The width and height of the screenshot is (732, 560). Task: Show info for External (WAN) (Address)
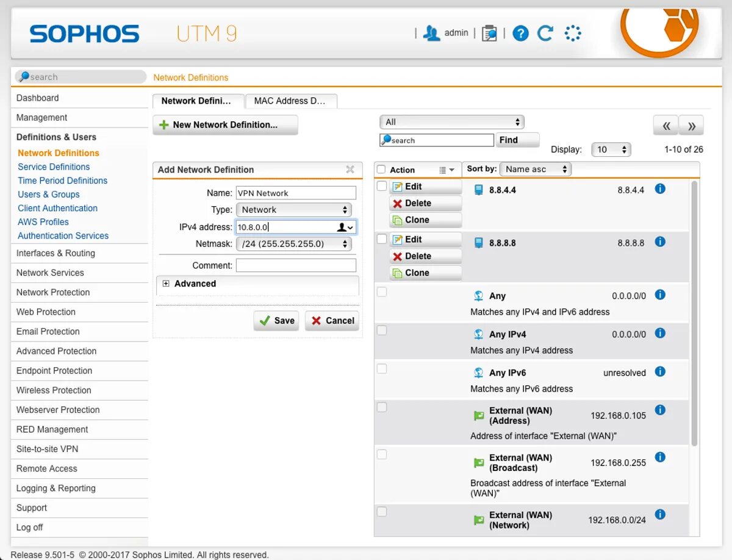click(659, 410)
